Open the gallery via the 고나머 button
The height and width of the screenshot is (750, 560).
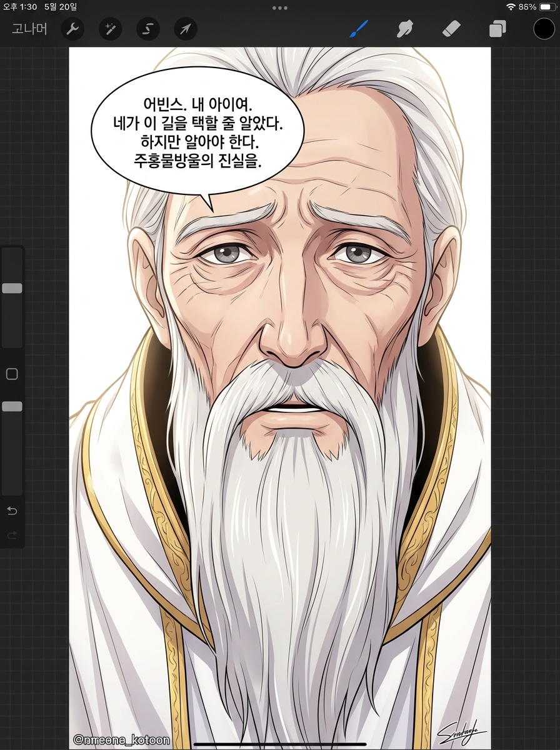[x=29, y=29]
